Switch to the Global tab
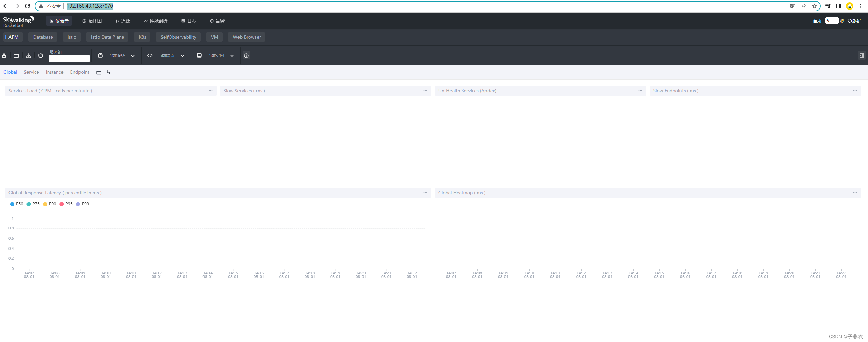 coord(10,72)
